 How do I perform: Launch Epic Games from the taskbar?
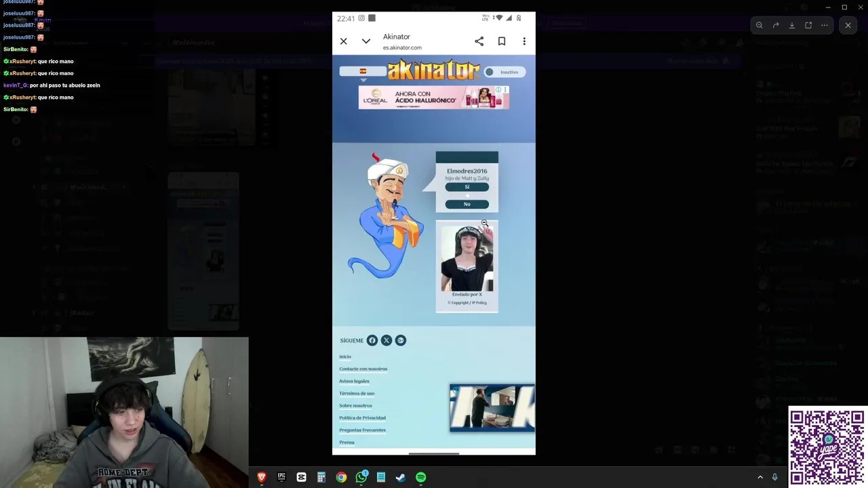click(x=281, y=477)
